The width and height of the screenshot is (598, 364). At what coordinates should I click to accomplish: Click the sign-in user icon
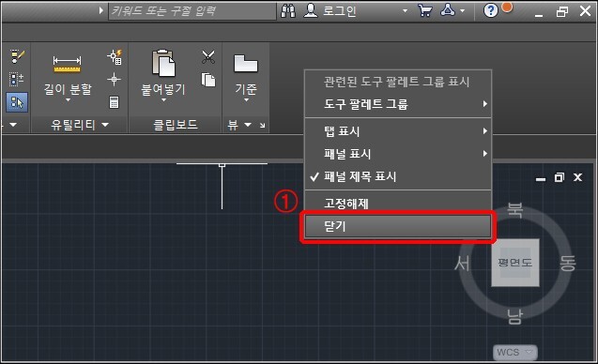[311, 10]
